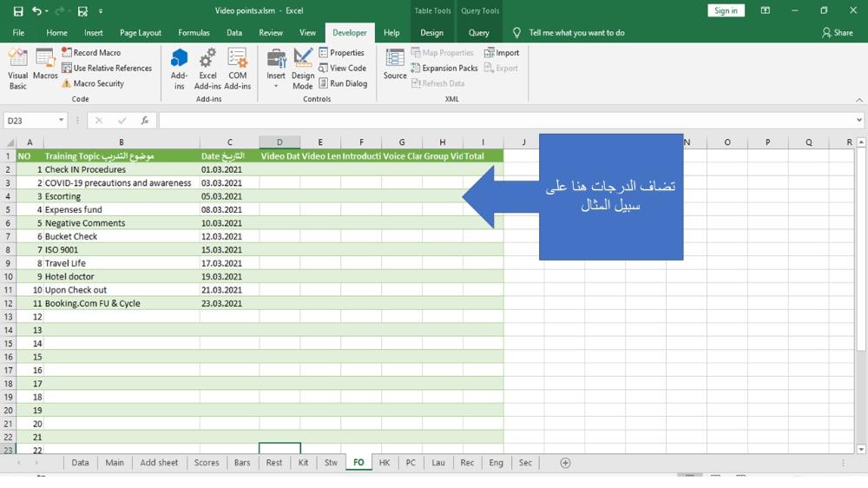The height and width of the screenshot is (488, 868).
Task: Select the row 8 header
Action: click(x=9, y=250)
